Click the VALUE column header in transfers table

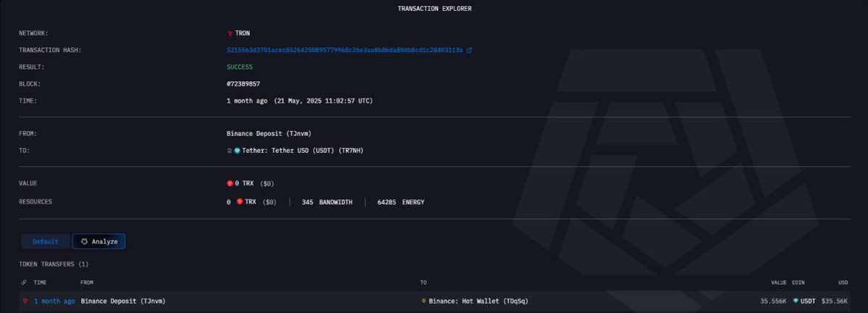779,283
